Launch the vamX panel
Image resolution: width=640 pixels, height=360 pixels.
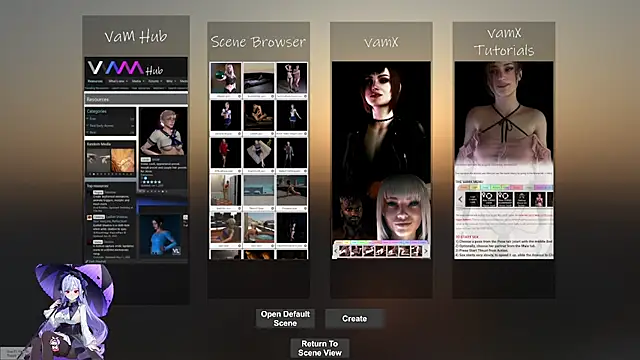[381, 160]
